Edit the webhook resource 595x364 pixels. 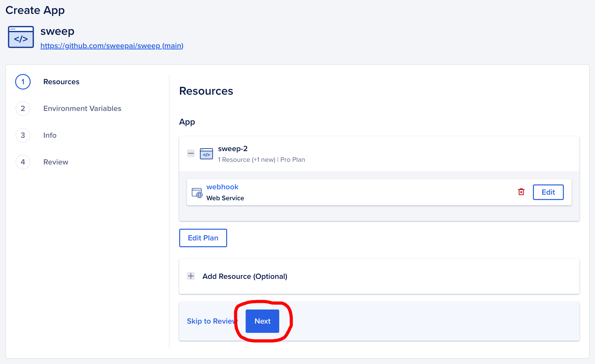click(x=548, y=192)
